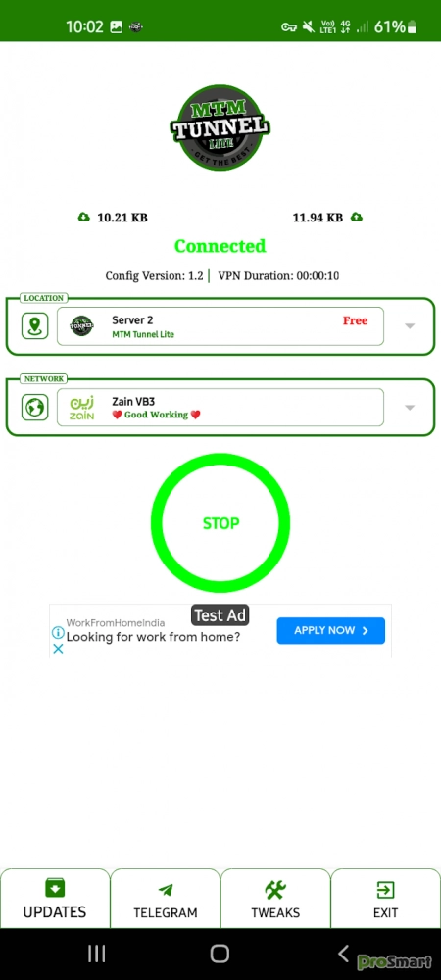Screen dimensions: 441x980
Task: Tap the ad info icon
Action: click(58, 632)
